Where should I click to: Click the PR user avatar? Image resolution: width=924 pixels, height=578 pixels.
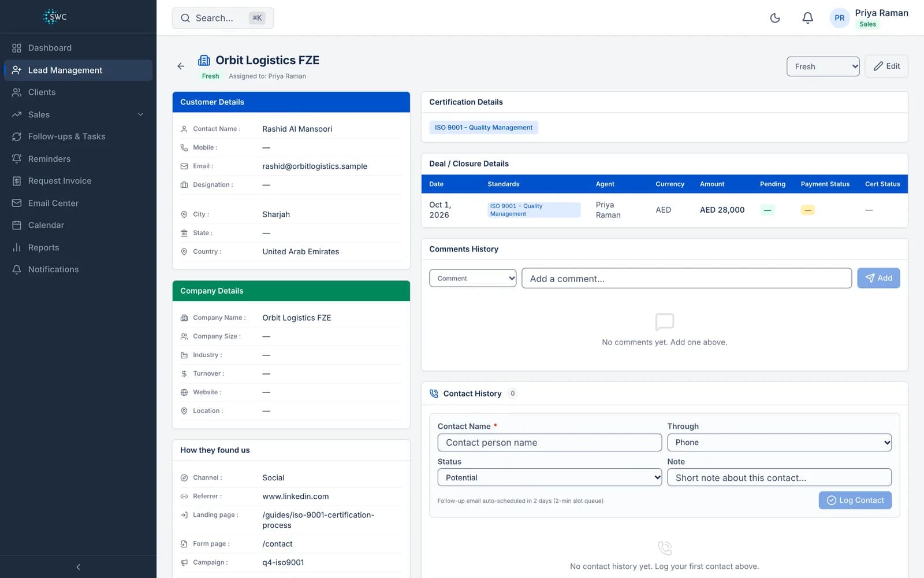coord(839,18)
